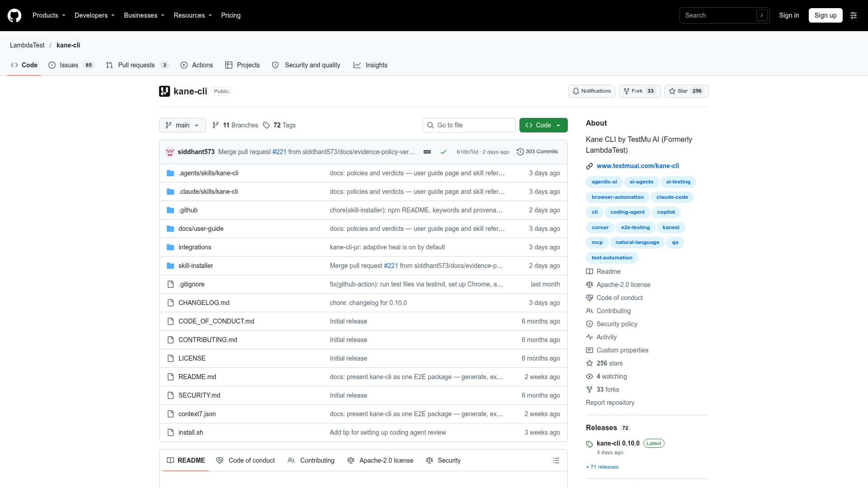Open the global navigation settings icon
This screenshot has width=868, height=488.
coord(854,15)
